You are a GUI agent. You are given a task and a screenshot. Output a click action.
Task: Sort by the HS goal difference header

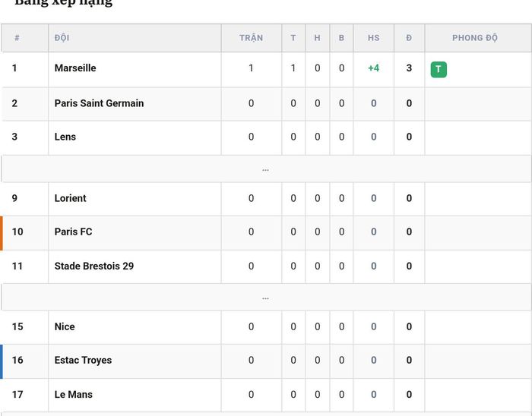(x=374, y=38)
